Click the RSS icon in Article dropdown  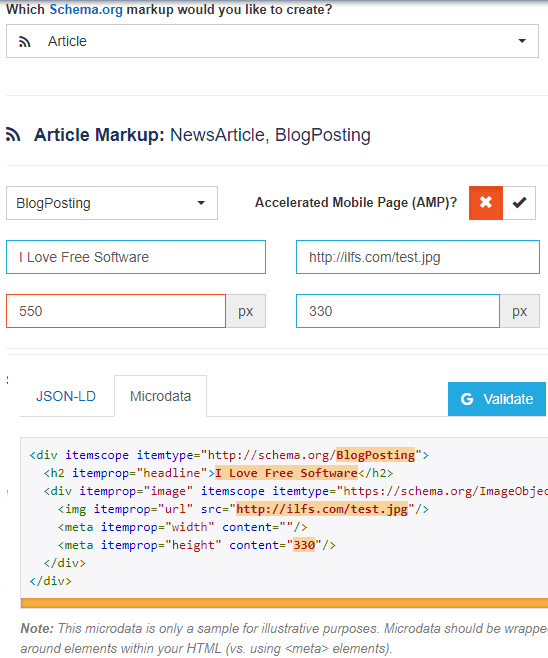pos(25,42)
